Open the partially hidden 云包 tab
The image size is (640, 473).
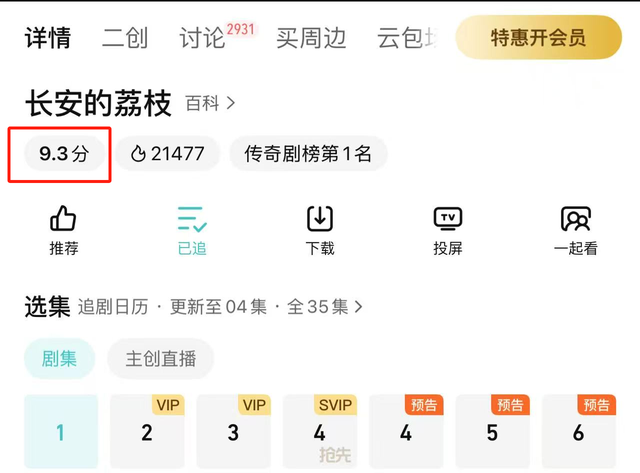[x=407, y=38]
